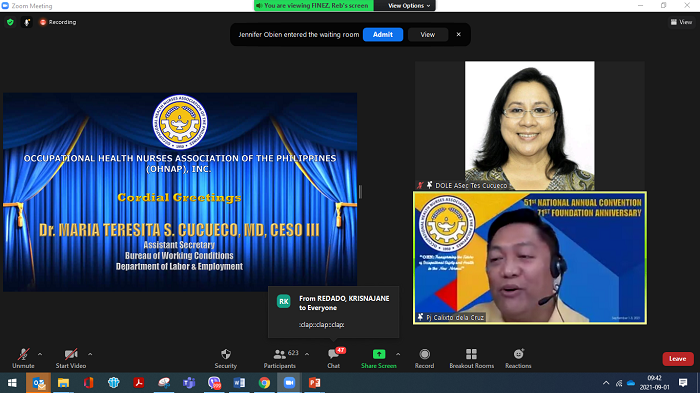Toggle the Record button

424,358
